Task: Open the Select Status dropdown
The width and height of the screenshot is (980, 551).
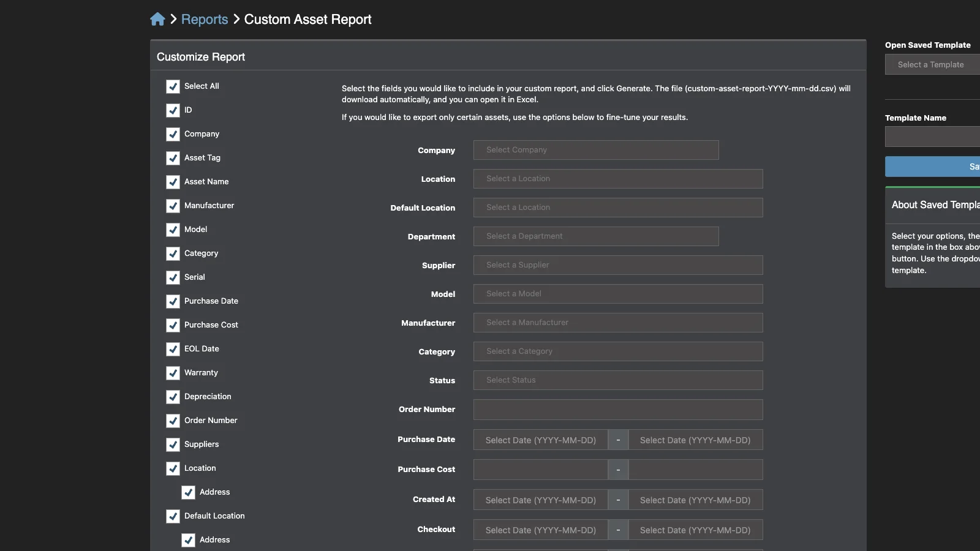Action: 618,380
